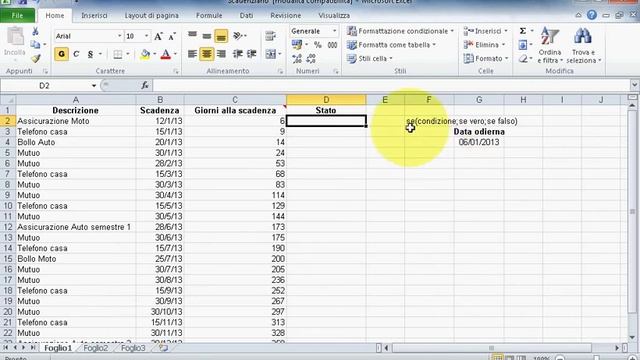Copy selection with the copy icon

point(36,44)
